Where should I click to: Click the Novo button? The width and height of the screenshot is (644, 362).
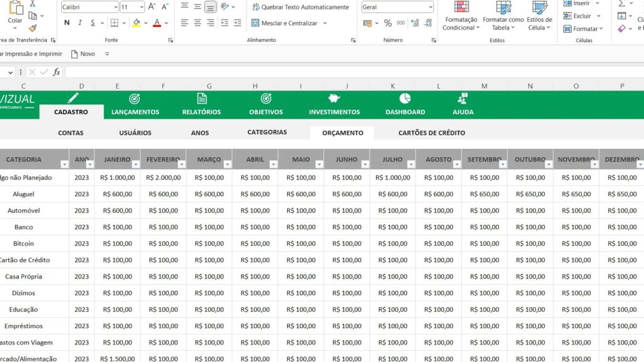(x=83, y=54)
